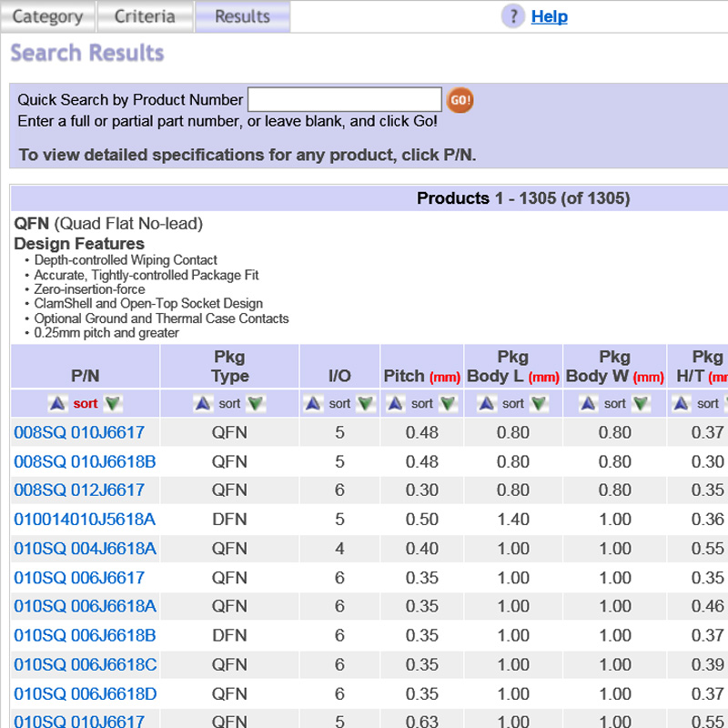Click DFN type in 010SQ 006J6618B row
The height and width of the screenshot is (728, 728).
tap(229, 635)
